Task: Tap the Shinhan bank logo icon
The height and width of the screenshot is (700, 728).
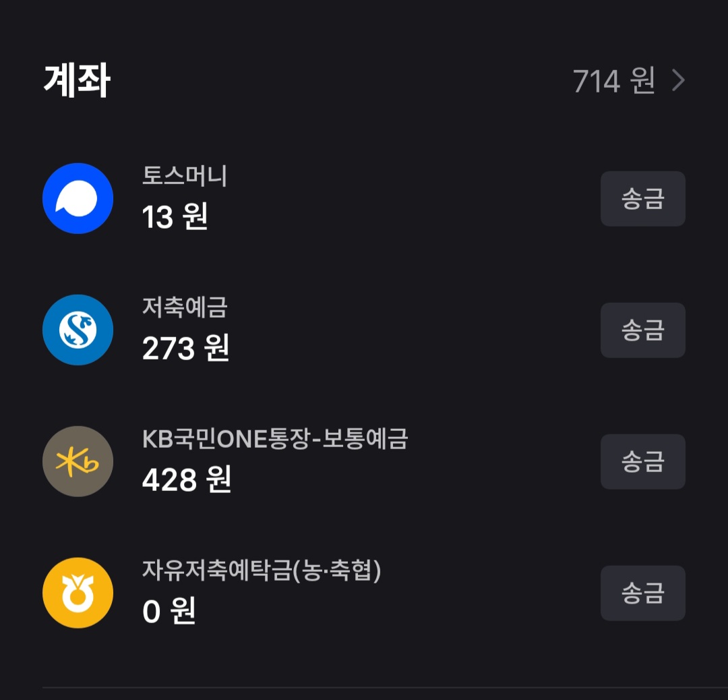Action: click(78, 330)
